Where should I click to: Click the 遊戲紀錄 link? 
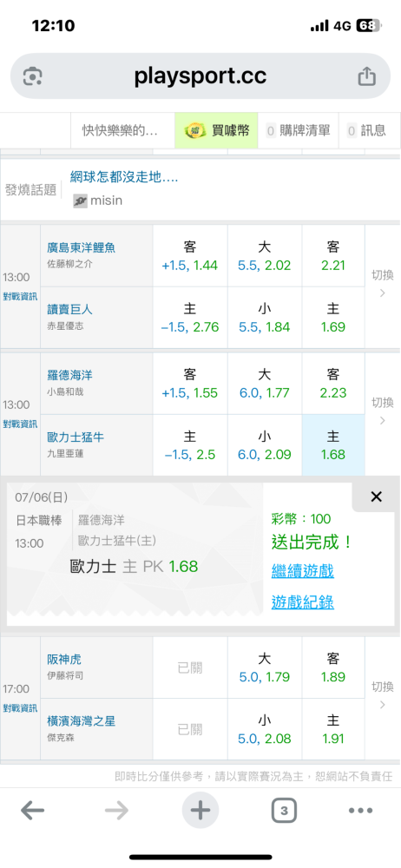[x=302, y=602]
